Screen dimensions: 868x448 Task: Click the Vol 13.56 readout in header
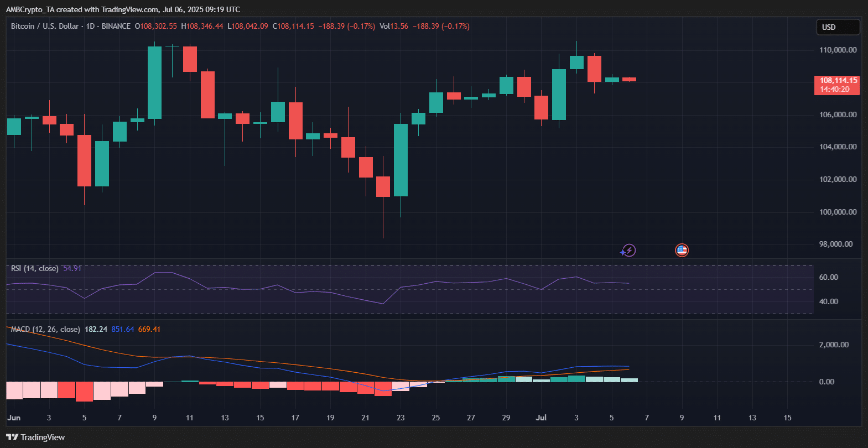pyautogui.click(x=394, y=26)
